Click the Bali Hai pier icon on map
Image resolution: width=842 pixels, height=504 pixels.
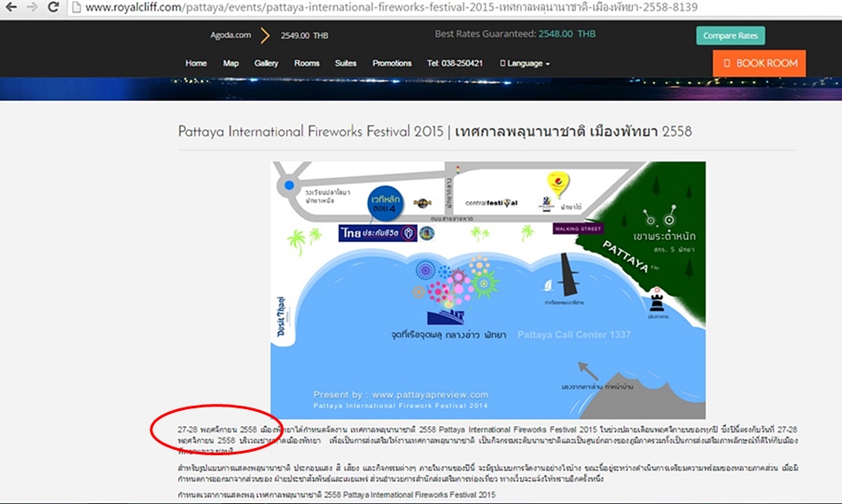569,275
